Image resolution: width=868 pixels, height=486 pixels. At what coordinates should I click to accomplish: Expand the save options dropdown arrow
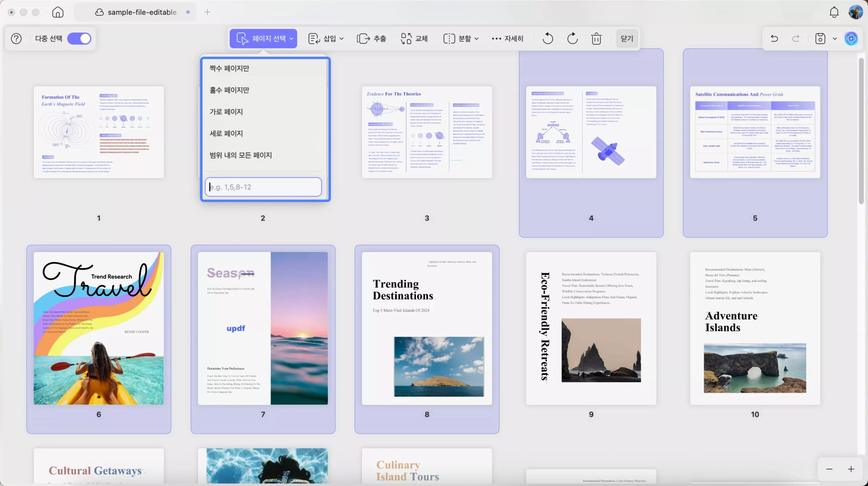[835, 39]
